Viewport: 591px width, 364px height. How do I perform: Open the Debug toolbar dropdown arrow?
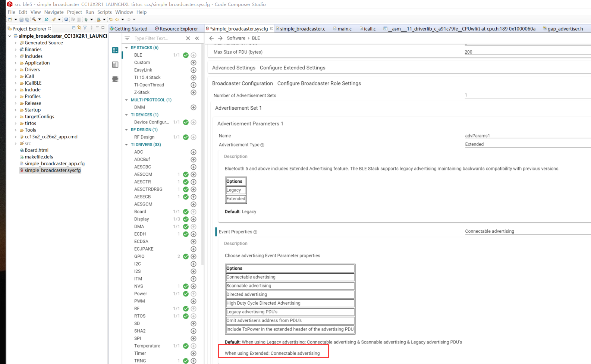click(91, 19)
